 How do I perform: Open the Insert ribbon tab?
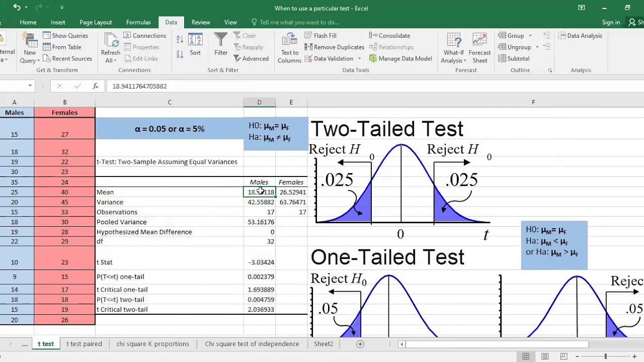point(58,22)
